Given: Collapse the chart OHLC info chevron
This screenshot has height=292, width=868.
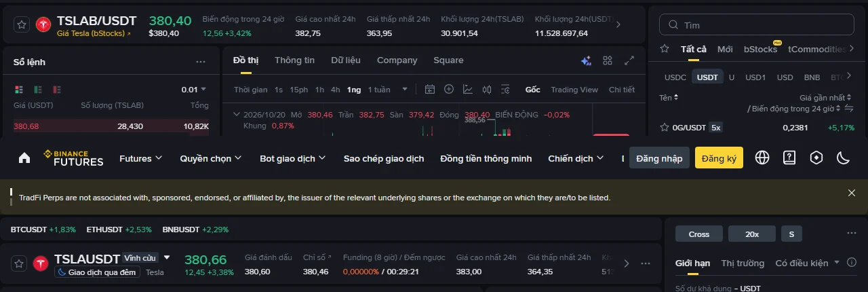Looking at the screenshot, I should [x=237, y=115].
